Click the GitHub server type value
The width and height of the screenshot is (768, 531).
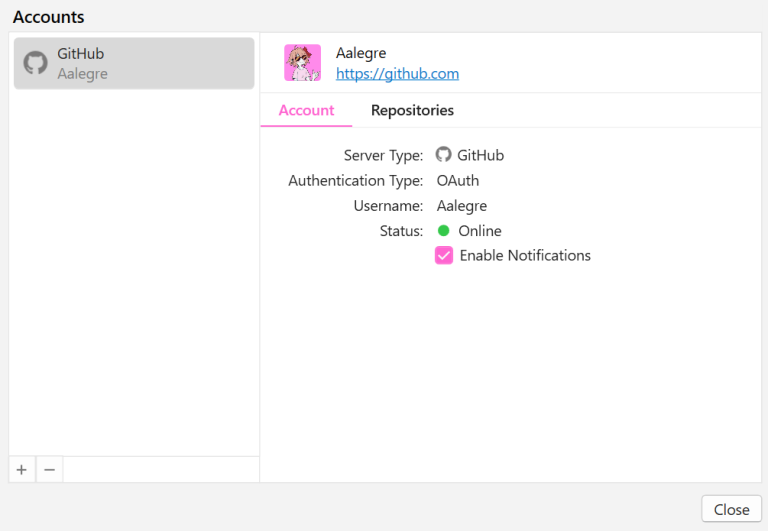(x=480, y=155)
